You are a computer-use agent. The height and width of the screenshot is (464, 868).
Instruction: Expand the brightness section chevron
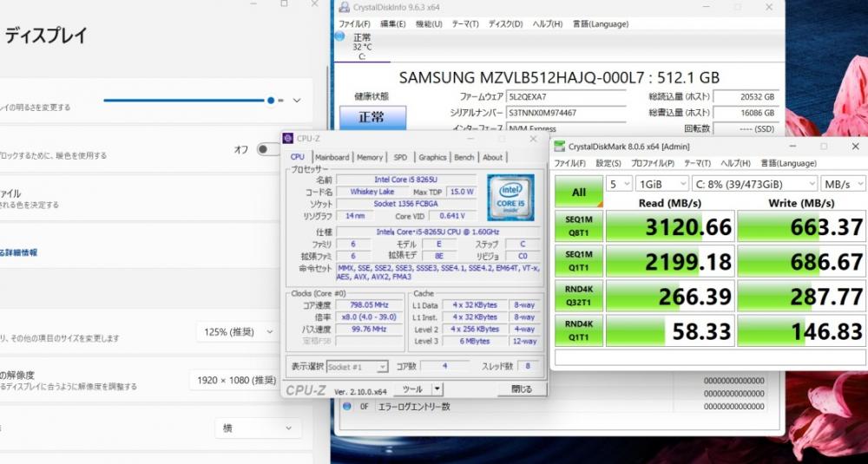[297, 101]
